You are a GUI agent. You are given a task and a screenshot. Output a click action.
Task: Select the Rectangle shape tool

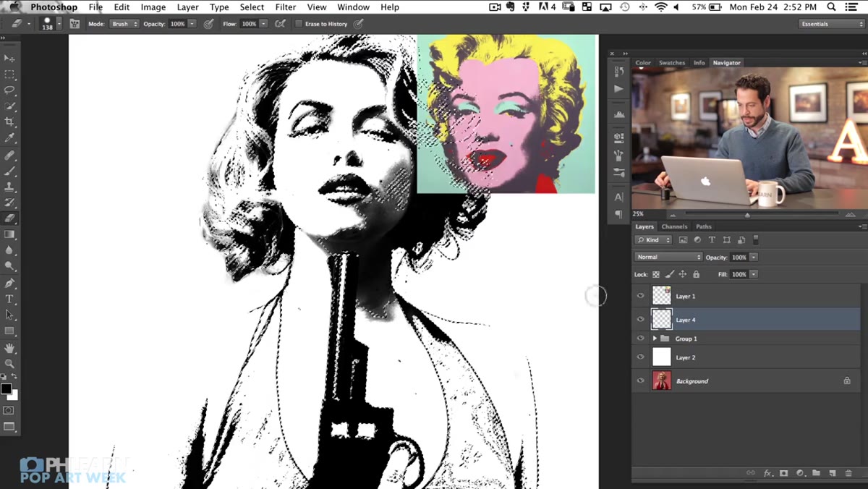[x=9, y=331]
